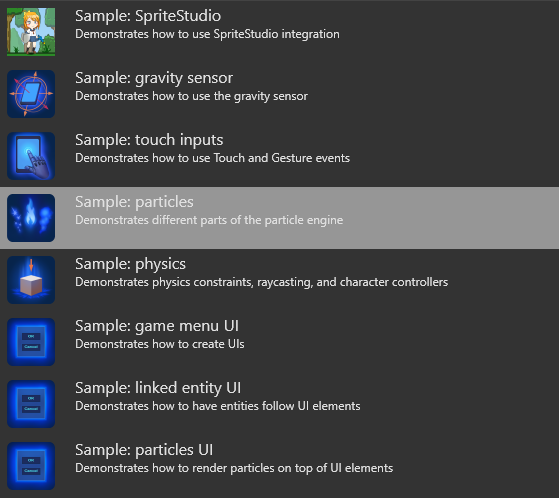Click 'Demonstrates how to have entities follow UI elements'
Image resolution: width=559 pixels, height=498 pixels.
pos(217,406)
